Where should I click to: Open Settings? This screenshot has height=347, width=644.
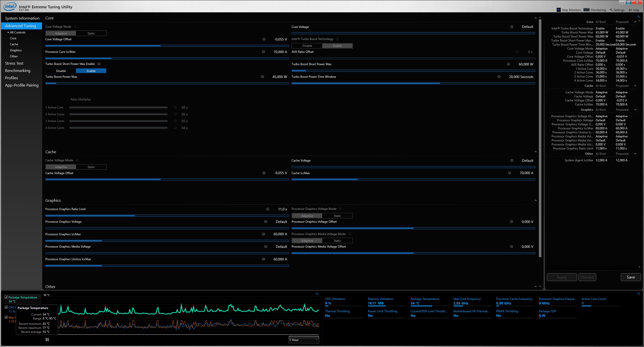617,10
